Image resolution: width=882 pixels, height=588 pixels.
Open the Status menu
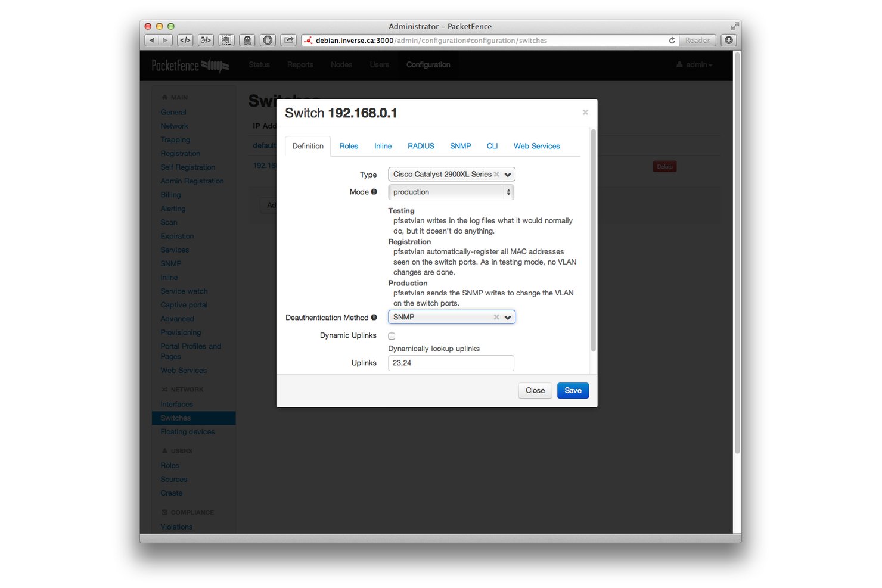(259, 64)
